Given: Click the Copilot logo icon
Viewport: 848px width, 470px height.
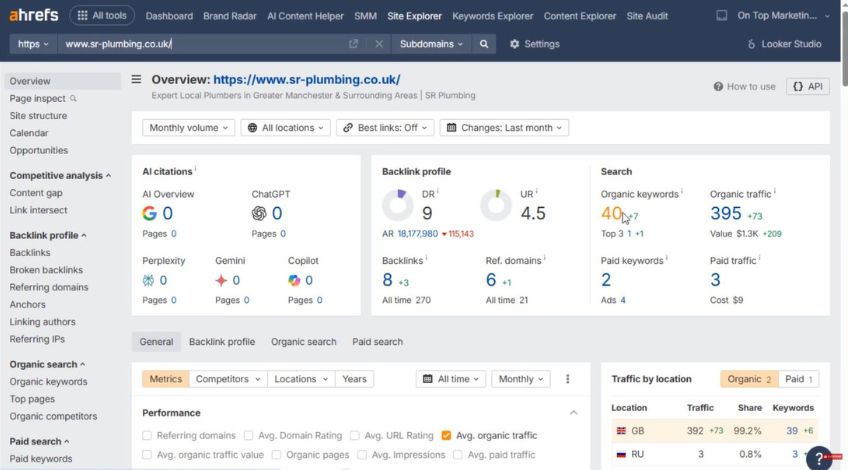Looking at the screenshot, I should coord(294,280).
